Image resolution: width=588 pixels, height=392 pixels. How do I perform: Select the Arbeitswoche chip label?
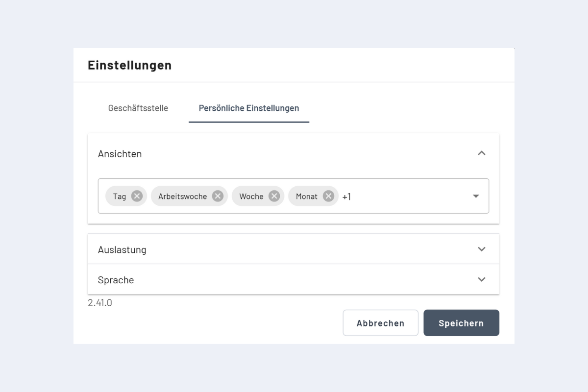tap(182, 196)
